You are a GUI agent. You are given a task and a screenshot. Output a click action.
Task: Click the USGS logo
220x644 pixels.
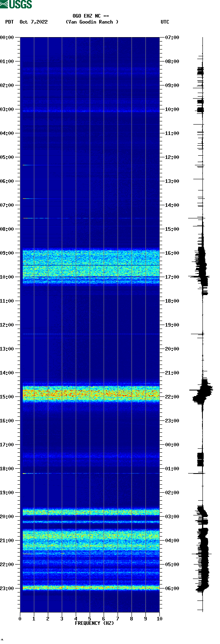(x=16, y=4)
